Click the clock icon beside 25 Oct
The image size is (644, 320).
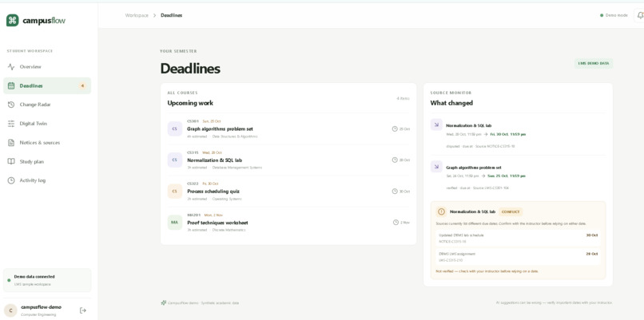(x=395, y=128)
